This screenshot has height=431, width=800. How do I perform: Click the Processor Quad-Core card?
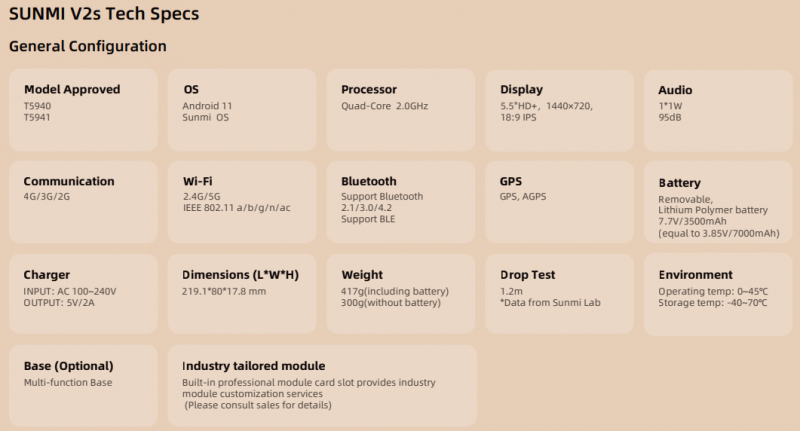(x=401, y=110)
